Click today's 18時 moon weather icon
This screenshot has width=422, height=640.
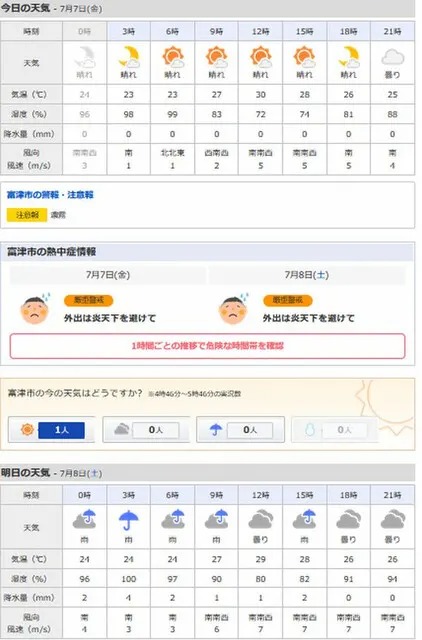349,57
